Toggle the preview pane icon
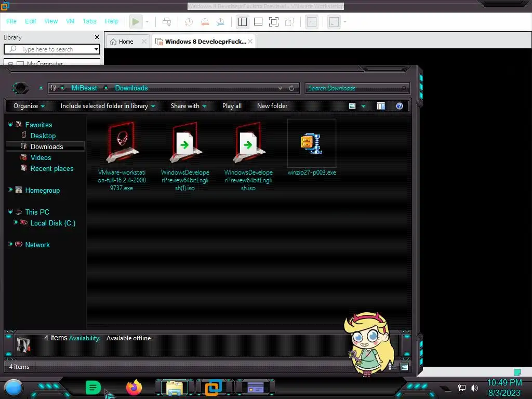Image resolution: width=532 pixels, height=399 pixels. click(x=381, y=106)
